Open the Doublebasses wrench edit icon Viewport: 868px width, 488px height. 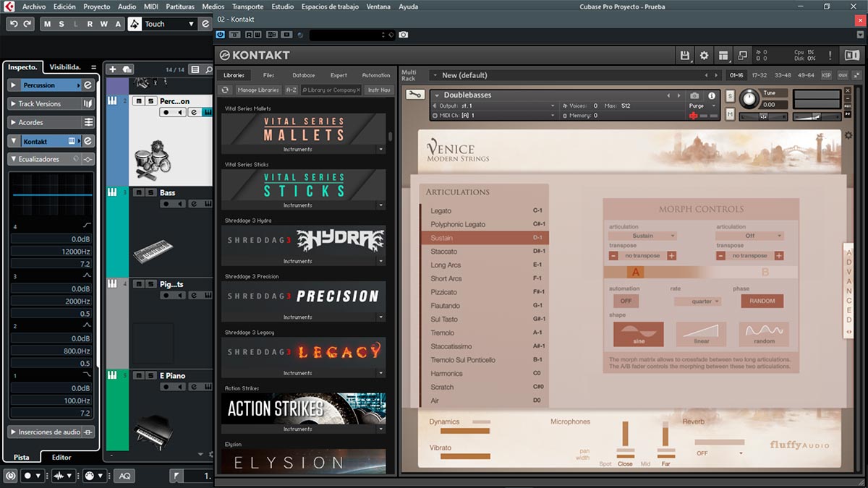[x=415, y=95]
